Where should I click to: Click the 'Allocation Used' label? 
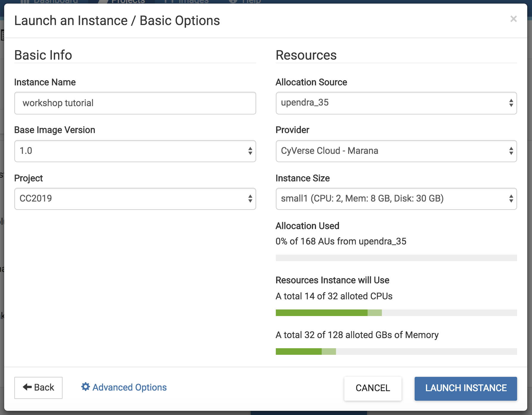click(x=307, y=226)
